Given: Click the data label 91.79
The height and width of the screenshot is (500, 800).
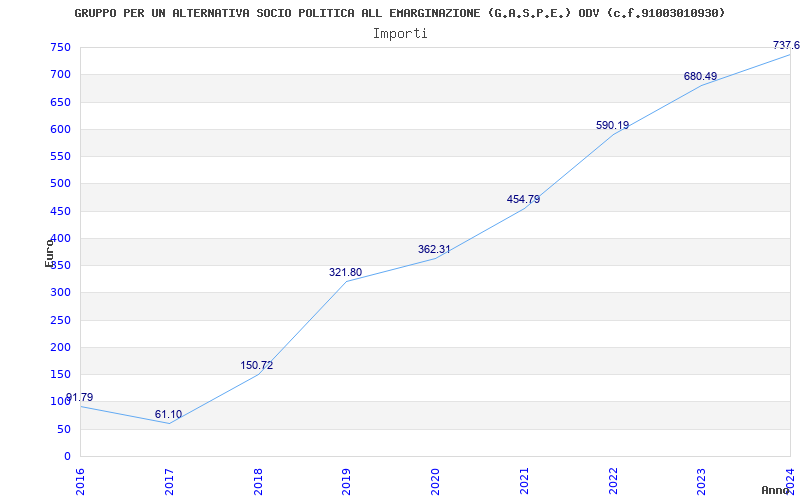Looking at the screenshot, I should pos(80,397).
